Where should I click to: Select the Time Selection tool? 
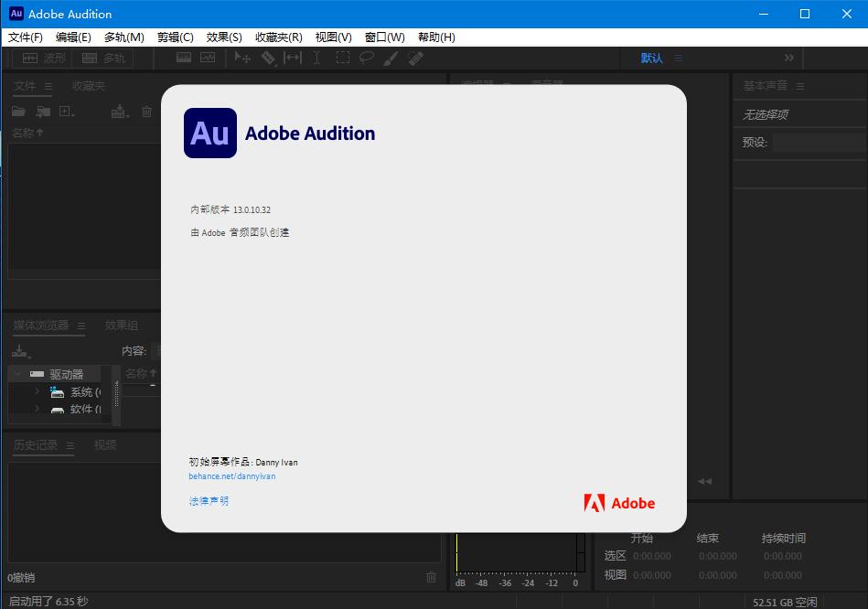(x=316, y=58)
